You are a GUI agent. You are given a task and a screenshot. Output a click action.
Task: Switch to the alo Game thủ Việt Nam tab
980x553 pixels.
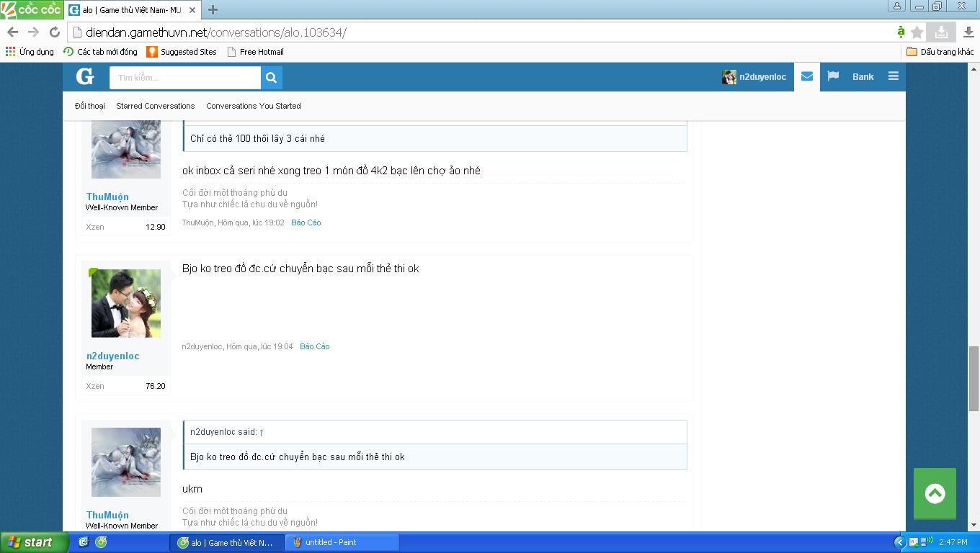click(133, 10)
